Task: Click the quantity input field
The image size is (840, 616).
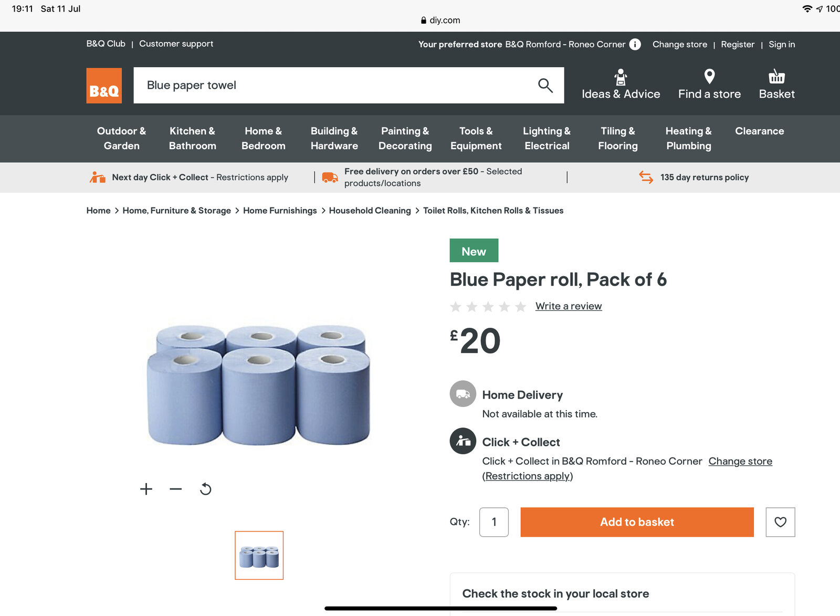Action: (493, 522)
